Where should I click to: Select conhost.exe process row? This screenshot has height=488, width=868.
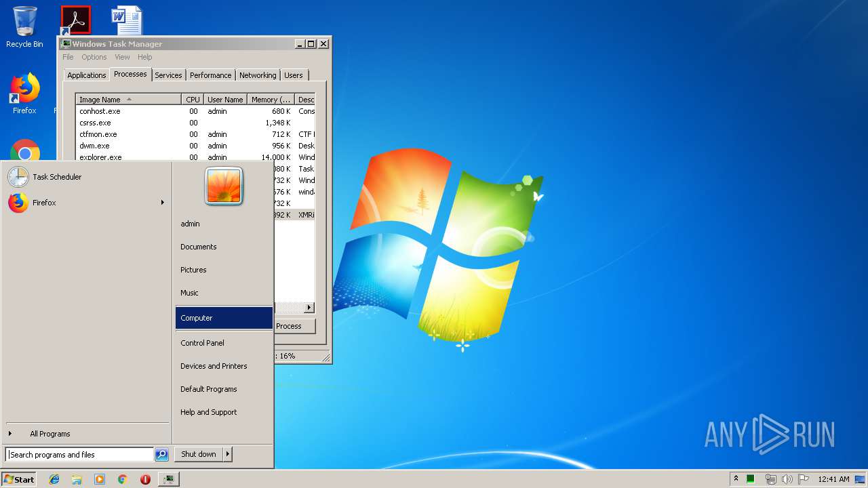(x=195, y=111)
